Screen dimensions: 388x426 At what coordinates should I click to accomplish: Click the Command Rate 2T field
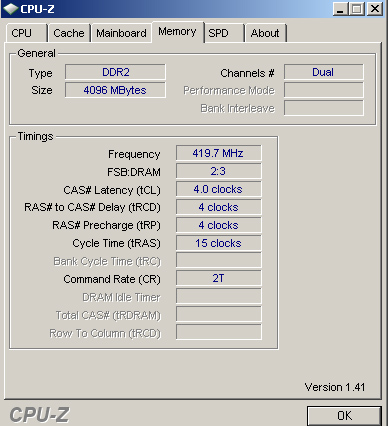pyautogui.click(x=219, y=278)
